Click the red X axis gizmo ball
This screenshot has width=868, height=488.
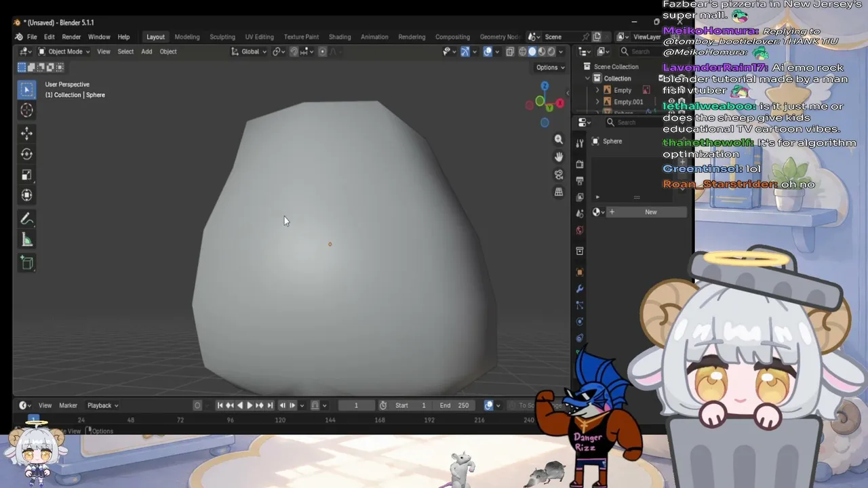click(x=560, y=103)
